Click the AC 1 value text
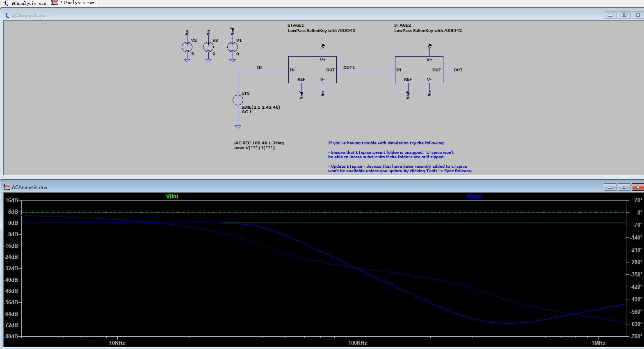The width and height of the screenshot is (644, 349). [x=247, y=112]
